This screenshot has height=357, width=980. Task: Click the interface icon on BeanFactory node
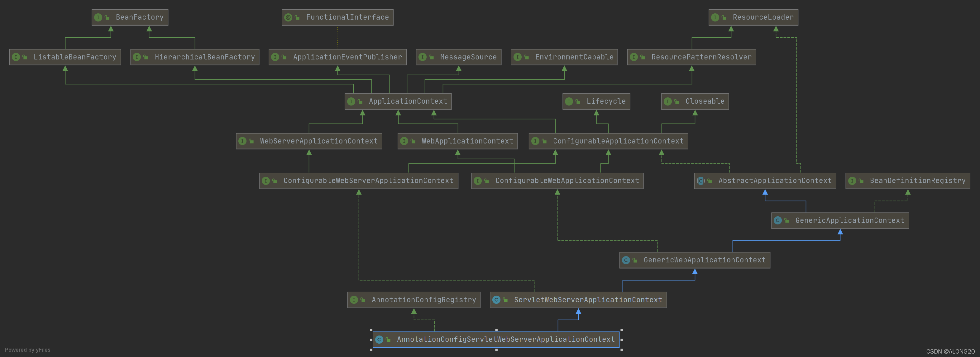click(98, 17)
